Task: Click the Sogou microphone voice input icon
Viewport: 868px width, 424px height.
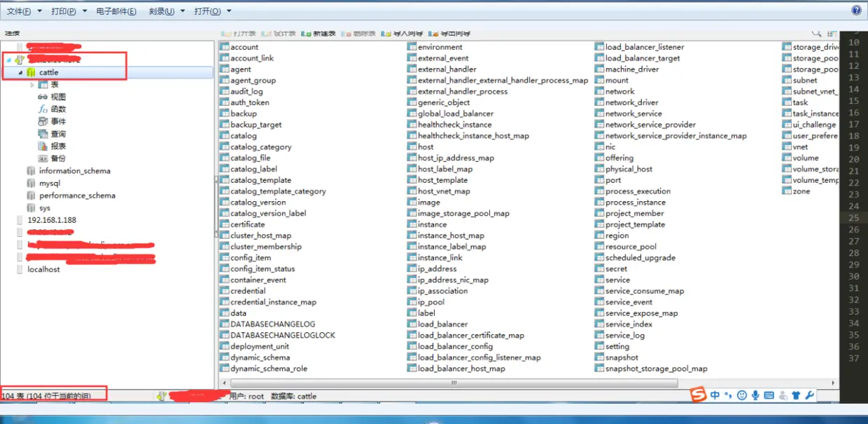Action: click(755, 395)
